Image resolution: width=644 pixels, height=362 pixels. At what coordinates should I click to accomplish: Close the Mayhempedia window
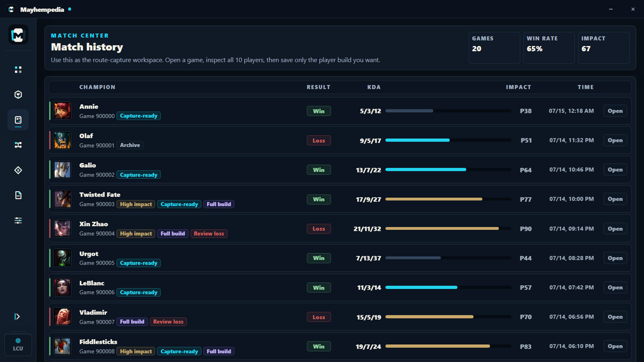pos(633,9)
